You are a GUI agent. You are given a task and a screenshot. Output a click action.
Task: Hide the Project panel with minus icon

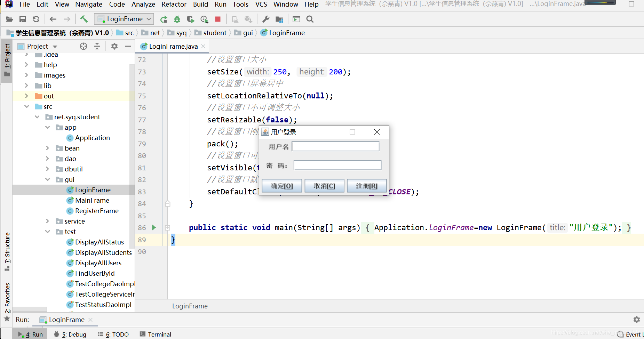pyautogui.click(x=128, y=46)
